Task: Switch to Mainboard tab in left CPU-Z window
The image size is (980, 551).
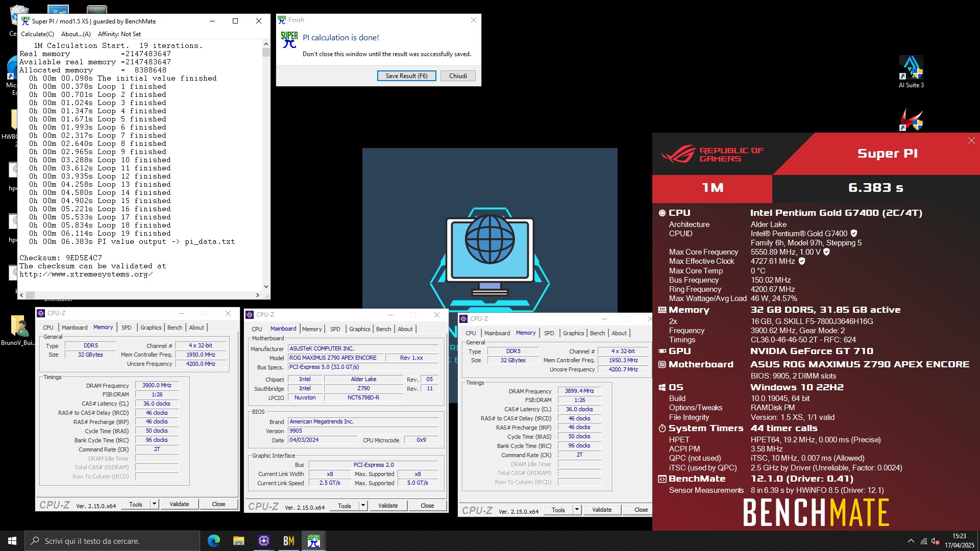Action: click(75, 328)
